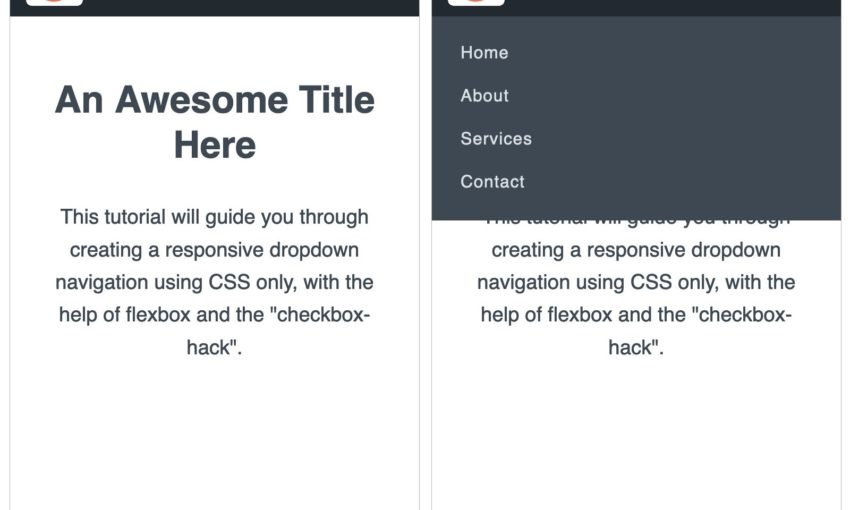Click "hack" at the left paragraph's end

point(209,348)
